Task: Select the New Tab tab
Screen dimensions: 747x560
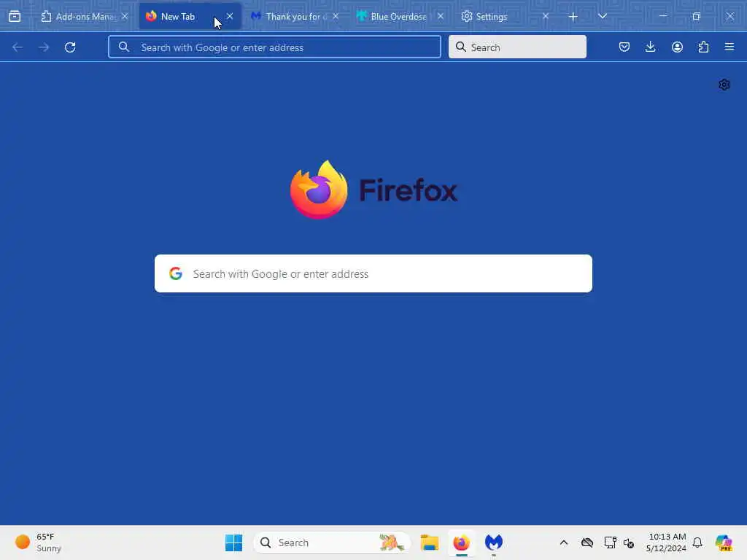Action: 190,16
